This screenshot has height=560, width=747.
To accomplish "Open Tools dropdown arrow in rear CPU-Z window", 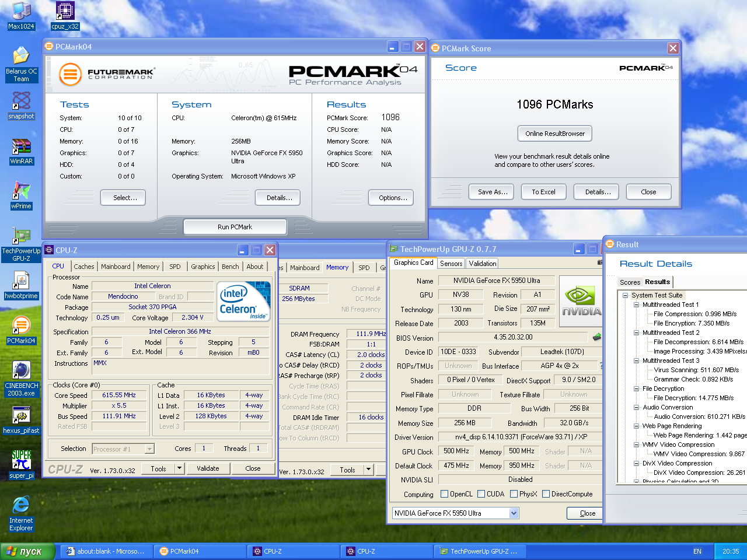I will (368, 470).
